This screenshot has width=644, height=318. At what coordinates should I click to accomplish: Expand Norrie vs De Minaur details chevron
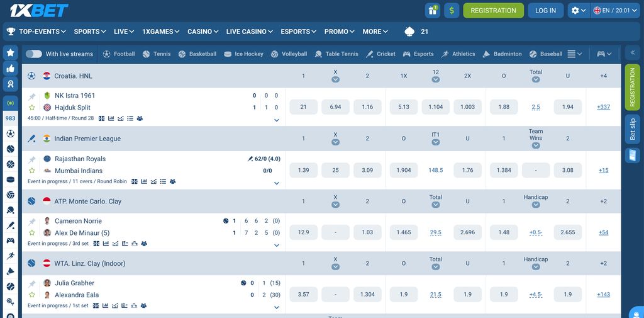pyautogui.click(x=277, y=246)
